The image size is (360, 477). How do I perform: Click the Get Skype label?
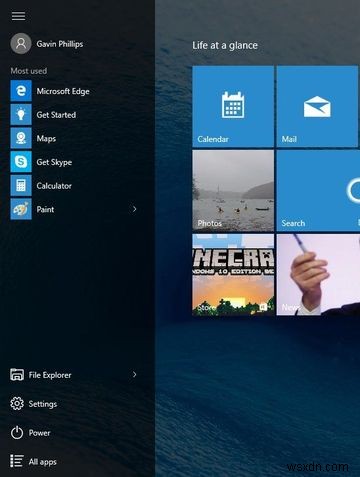[54, 162]
